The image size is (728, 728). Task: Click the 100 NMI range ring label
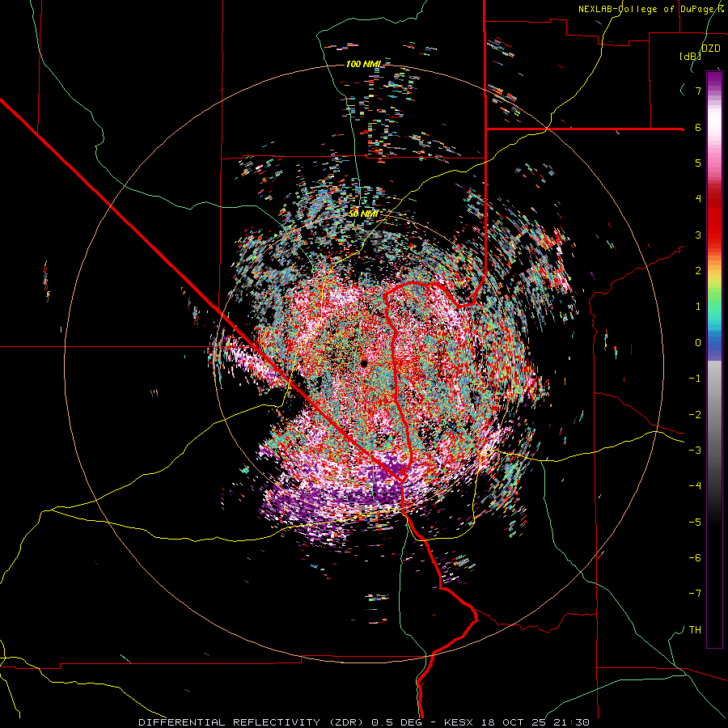point(362,64)
